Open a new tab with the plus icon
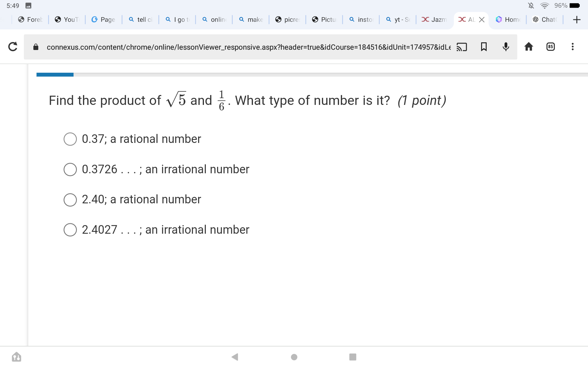This screenshot has height=368, width=588. pyautogui.click(x=577, y=20)
